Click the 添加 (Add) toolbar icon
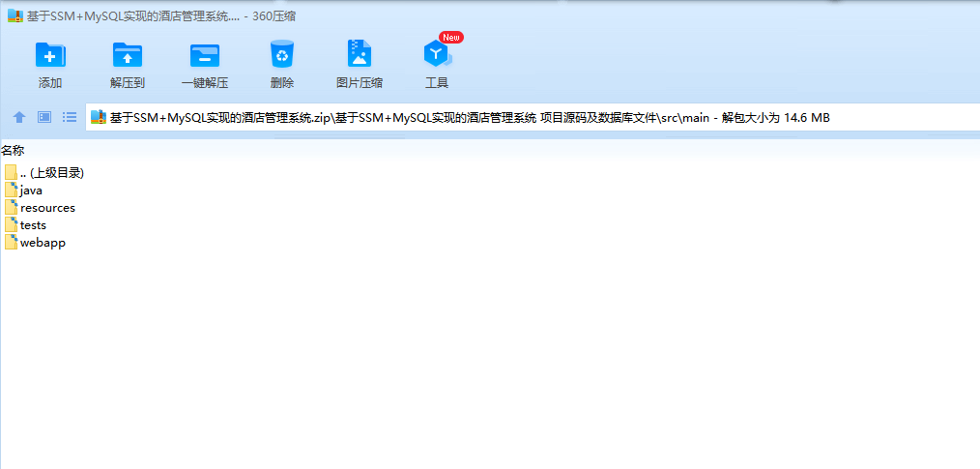Image resolution: width=980 pixels, height=469 pixels. (50, 54)
